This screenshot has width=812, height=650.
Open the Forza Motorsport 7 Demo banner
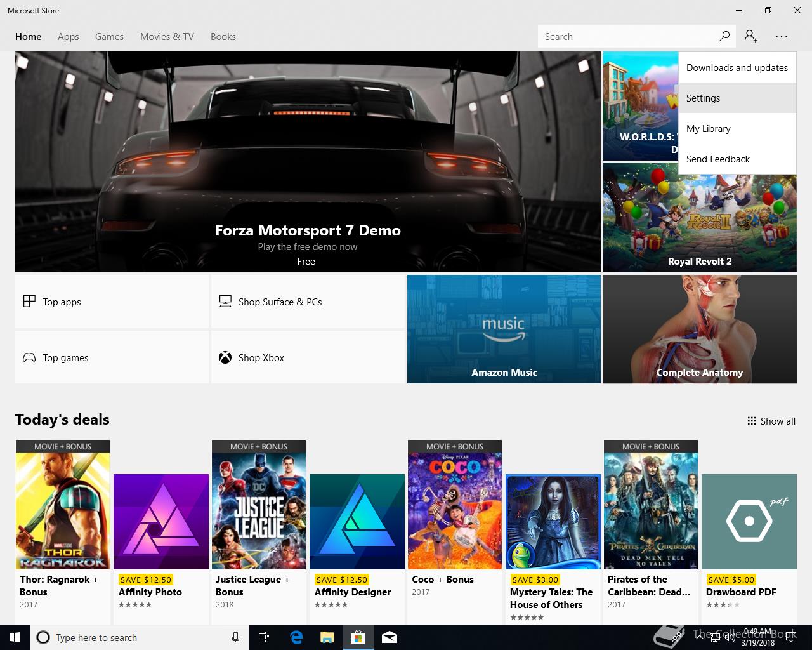coord(308,162)
